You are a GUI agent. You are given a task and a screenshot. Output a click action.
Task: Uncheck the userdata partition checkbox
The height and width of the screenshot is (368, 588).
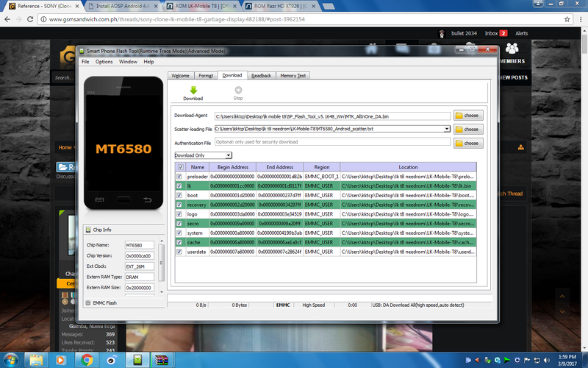[179, 252]
